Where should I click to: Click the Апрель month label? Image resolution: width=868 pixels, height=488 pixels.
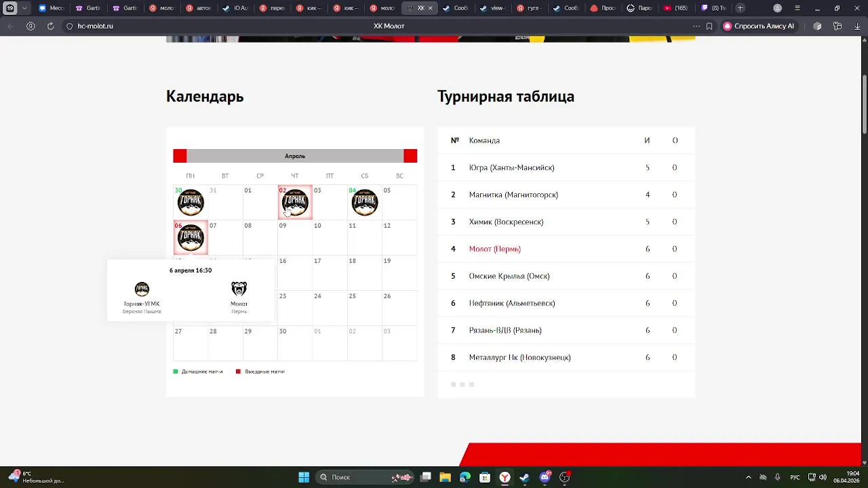click(295, 156)
